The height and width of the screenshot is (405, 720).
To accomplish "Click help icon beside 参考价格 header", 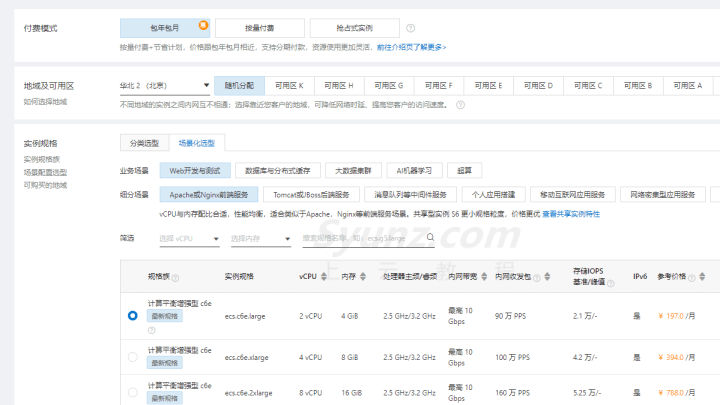I will 692,278.
